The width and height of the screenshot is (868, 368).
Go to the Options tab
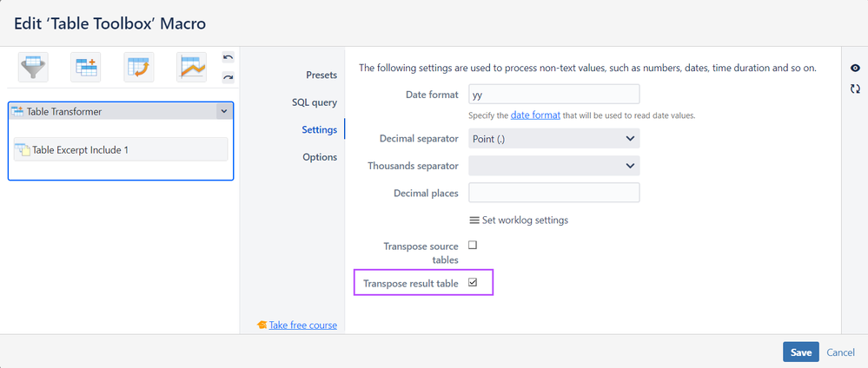point(320,157)
